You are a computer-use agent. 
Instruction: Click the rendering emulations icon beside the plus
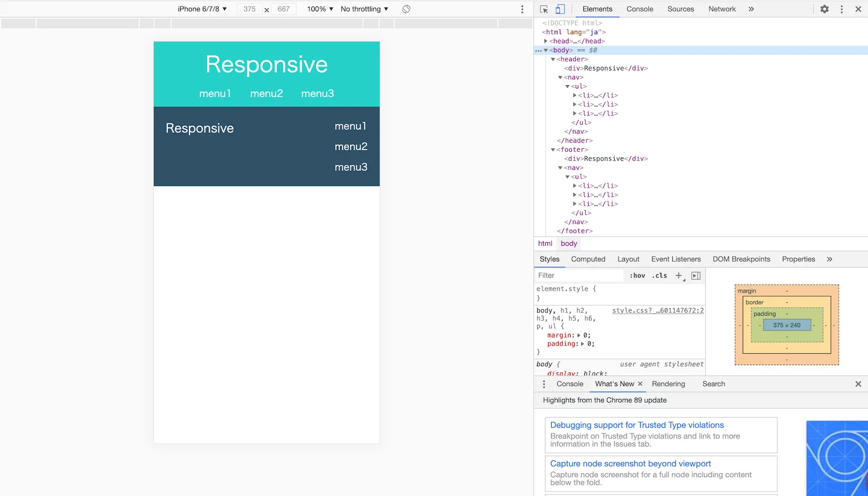[x=696, y=276]
